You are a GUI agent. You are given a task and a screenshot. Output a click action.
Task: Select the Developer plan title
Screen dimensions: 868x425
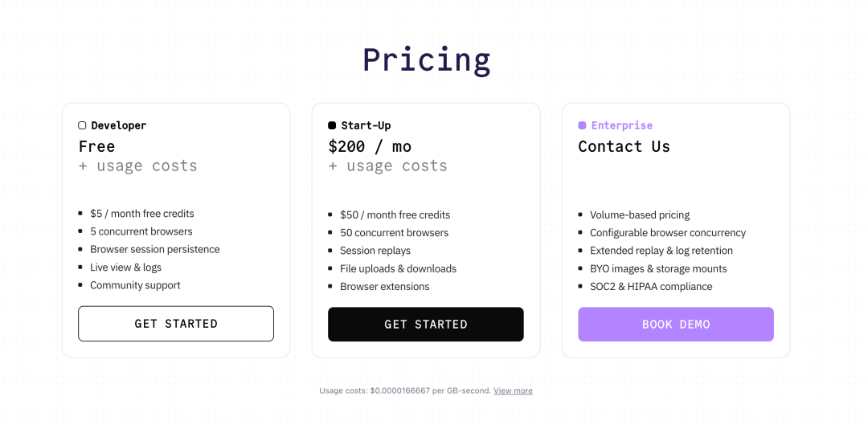tap(118, 125)
